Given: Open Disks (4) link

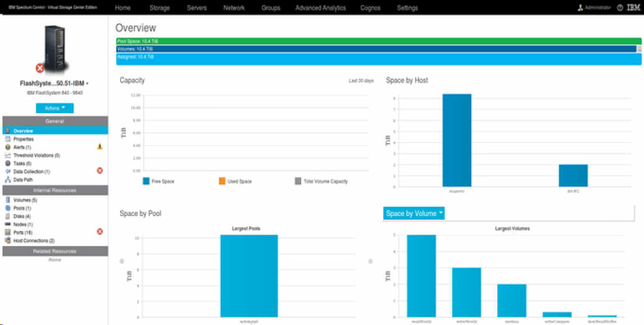Looking at the screenshot, I should (22, 216).
